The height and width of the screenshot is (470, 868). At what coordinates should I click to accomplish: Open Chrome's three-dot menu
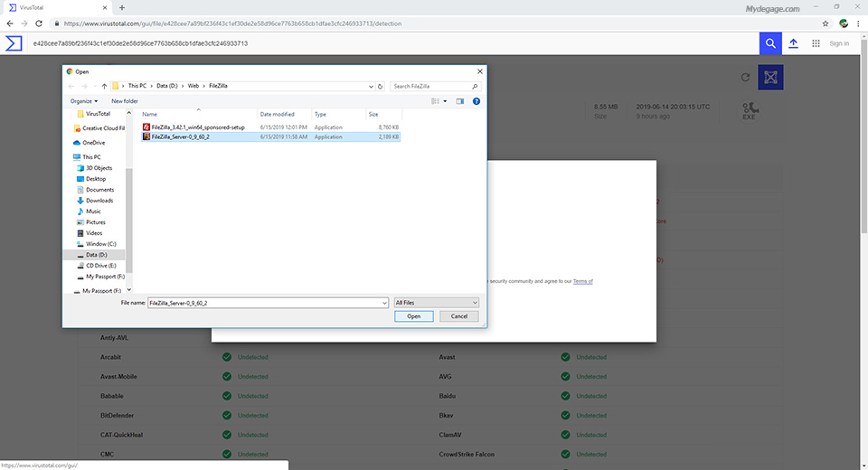(859, 23)
